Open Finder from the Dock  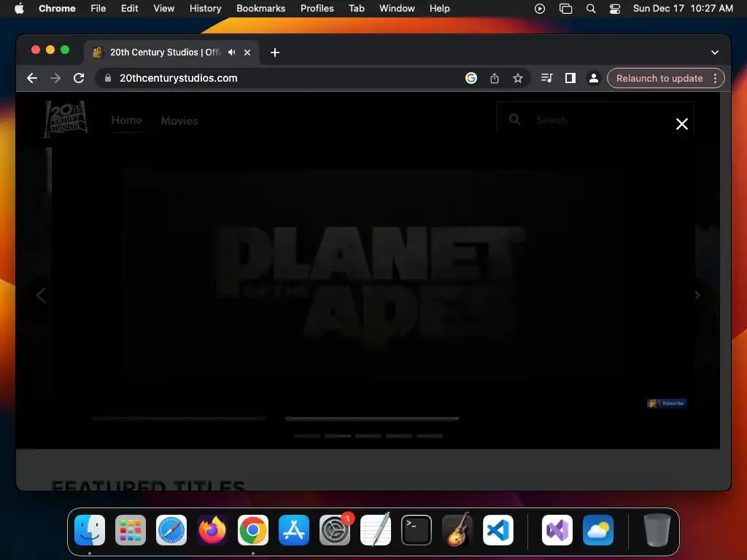point(90,530)
